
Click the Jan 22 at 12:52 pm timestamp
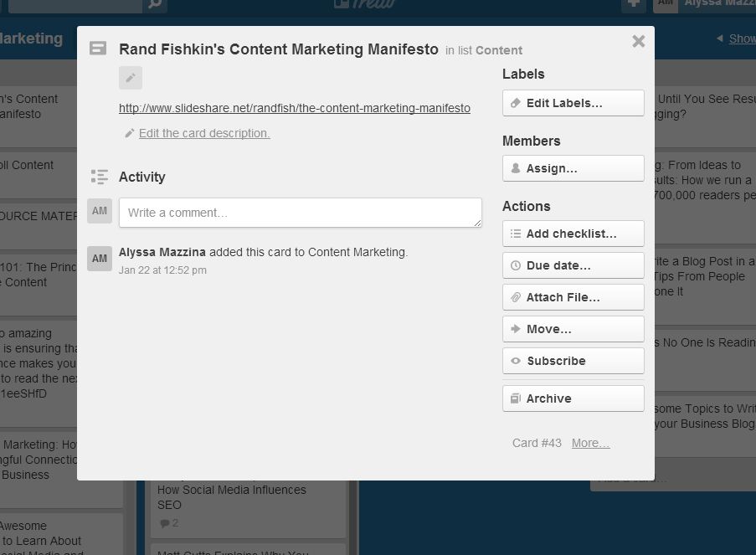163,270
